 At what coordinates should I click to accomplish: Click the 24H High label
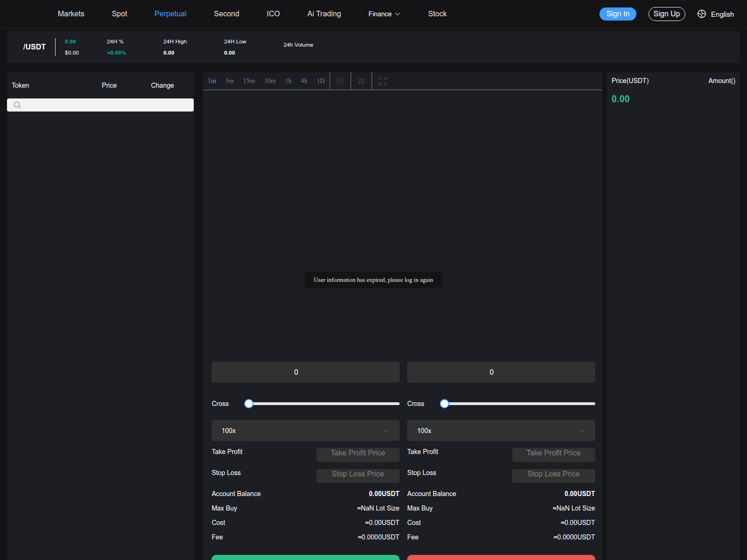[x=175, y=42]
